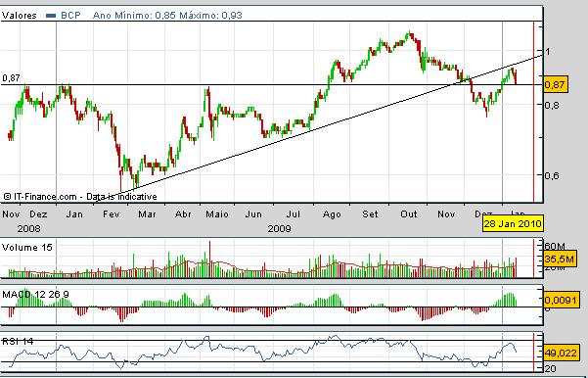The image size is (588, 378).
Task: Click the 60M volume axis value
Action: pyautogui.click(x=555, y=247)
